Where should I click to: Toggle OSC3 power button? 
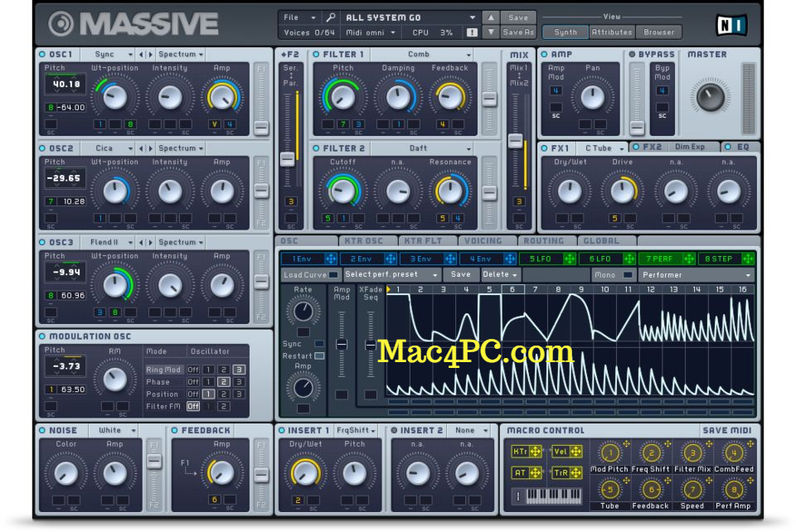pyautogui.click(x=42, y=243)
